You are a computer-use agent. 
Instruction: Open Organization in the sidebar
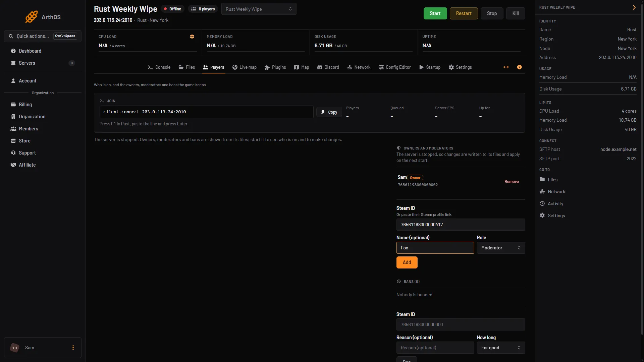(x=43, y=117)
